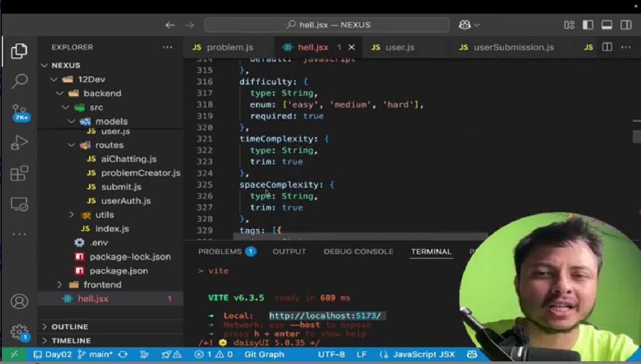641x364 pixels.
Task: Close the hell.jsx tab
Action: pos(351,48)
